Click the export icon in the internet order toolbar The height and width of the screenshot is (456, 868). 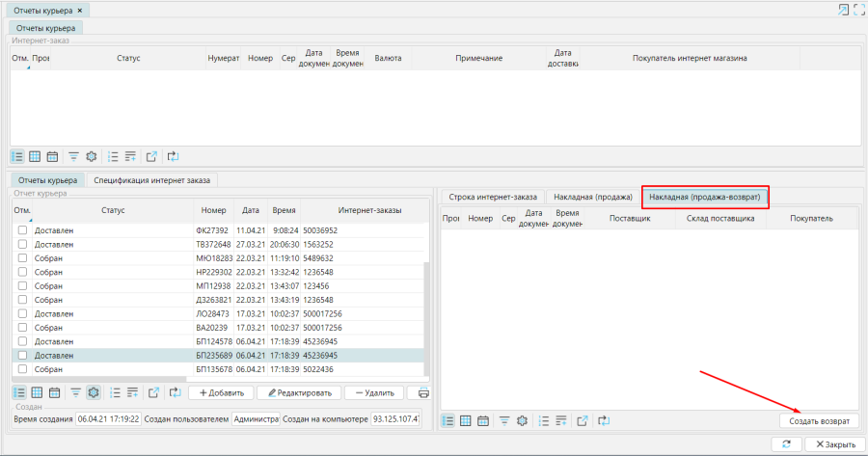coord(151,155)
